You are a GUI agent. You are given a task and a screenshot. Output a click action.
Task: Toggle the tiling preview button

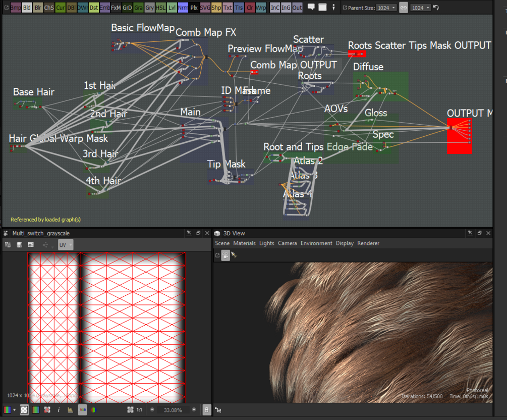pyautogui.click(x=47, y=409)
